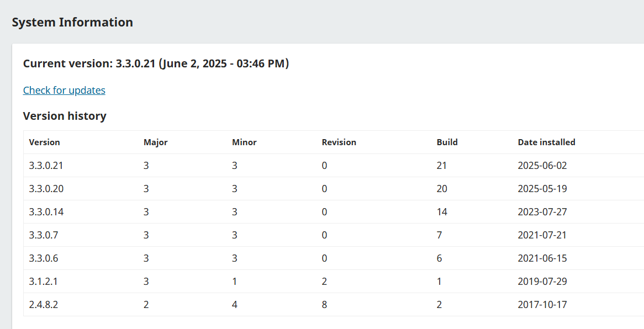Image resolution: width=644 pixels, height=329 pixels.
Task: Click the Build column header
Action: point(447,142)
